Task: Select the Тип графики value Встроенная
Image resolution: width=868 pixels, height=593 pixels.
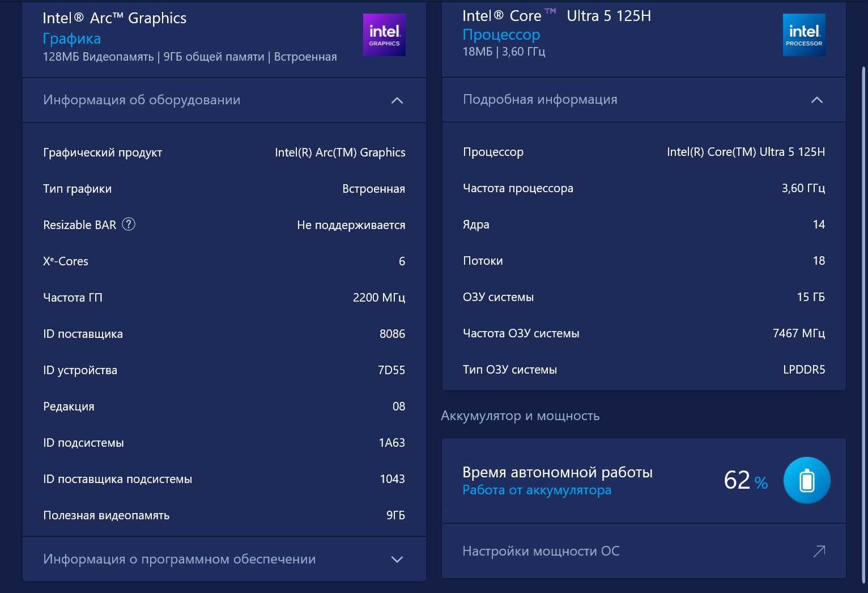Action: [x=374, y=189]
